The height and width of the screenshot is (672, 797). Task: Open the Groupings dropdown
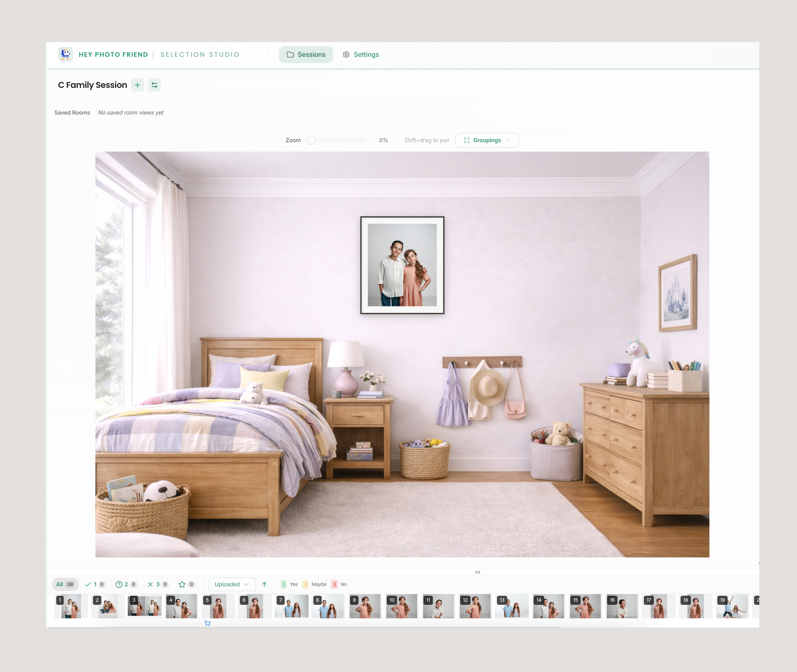487,140
